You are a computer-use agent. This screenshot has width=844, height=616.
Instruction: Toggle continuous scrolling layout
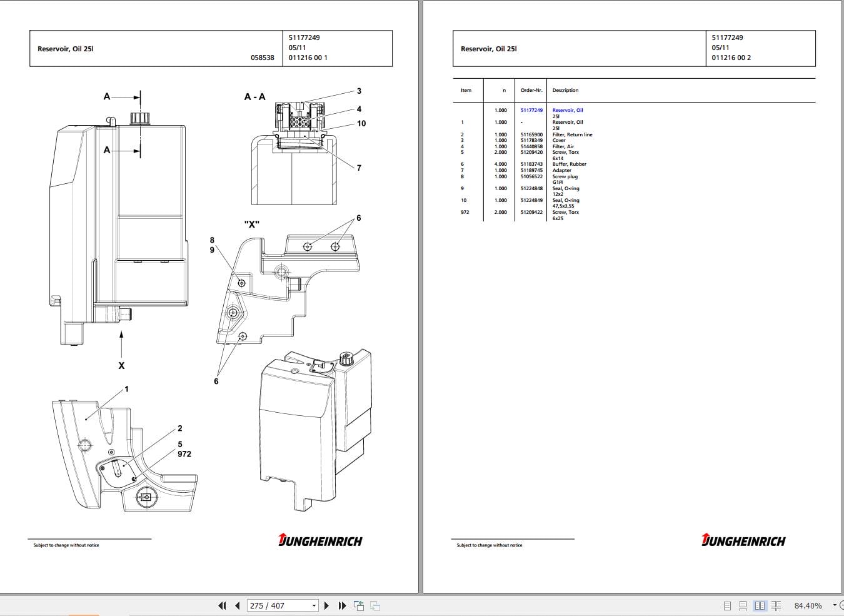click(x=743, y=605)
